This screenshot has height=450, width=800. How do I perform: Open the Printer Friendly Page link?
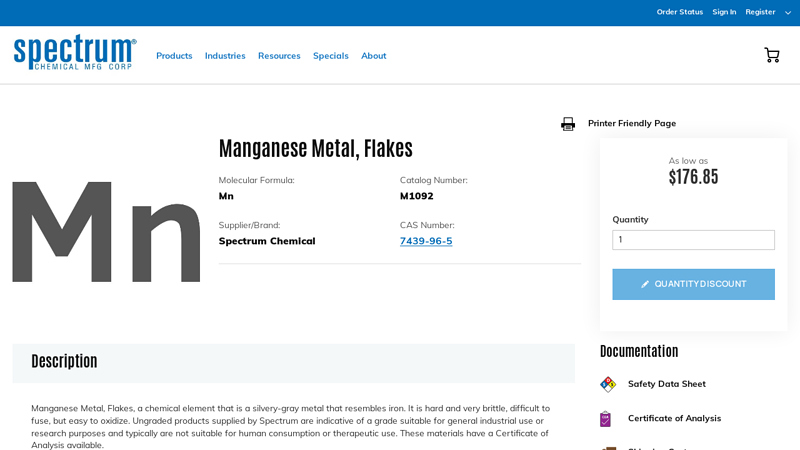[x=632, y=123]
